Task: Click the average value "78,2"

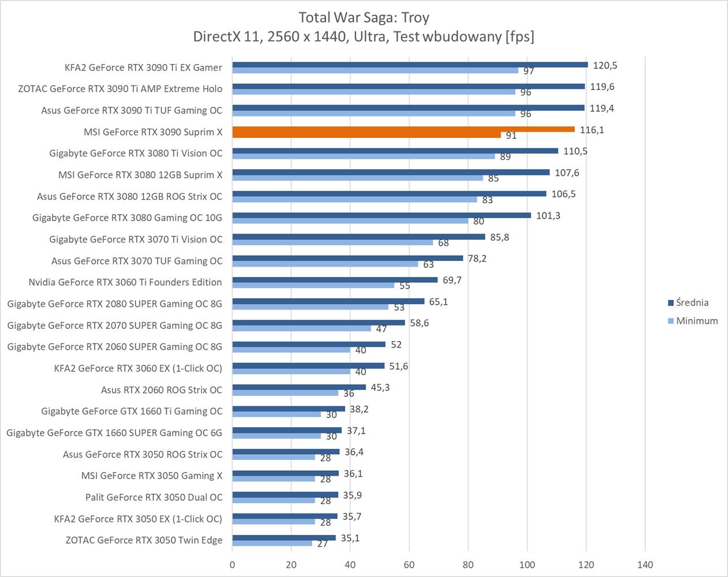Action: (x=477, y=258)
